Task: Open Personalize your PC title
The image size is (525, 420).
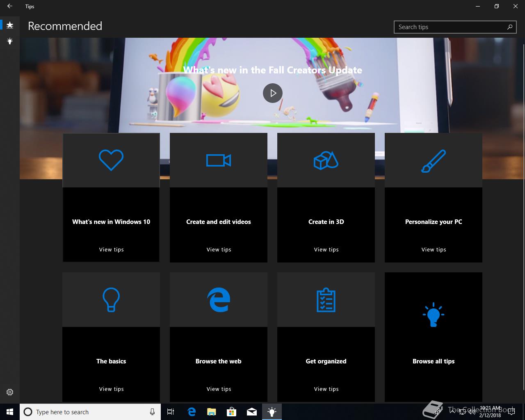Action: [434, 222]
